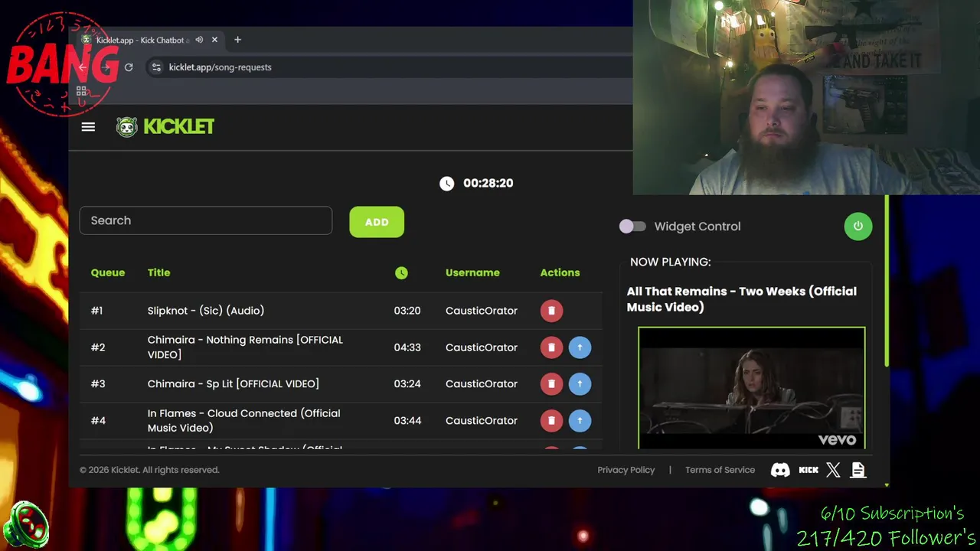This screenshot has width=980, height=551.
Task: Select Chimaira - Sp Lit title
Action: [234, 384]
